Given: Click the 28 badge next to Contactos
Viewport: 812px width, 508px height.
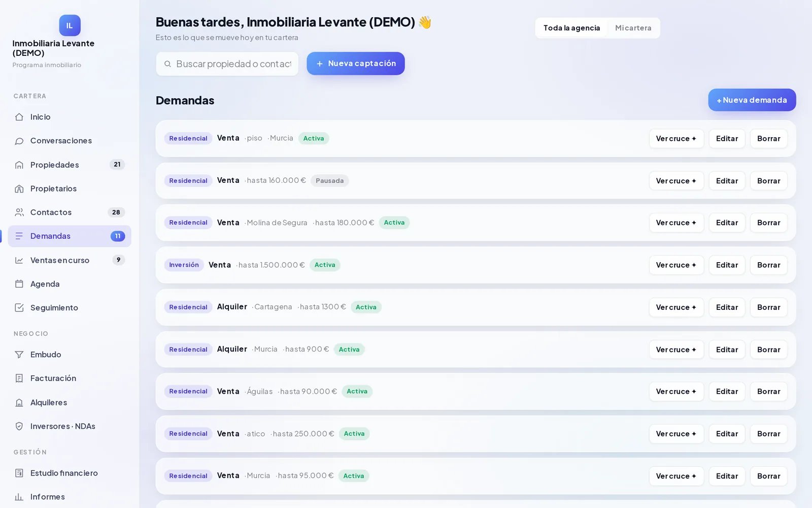Looking at the screenshot, I should (116, 212).
